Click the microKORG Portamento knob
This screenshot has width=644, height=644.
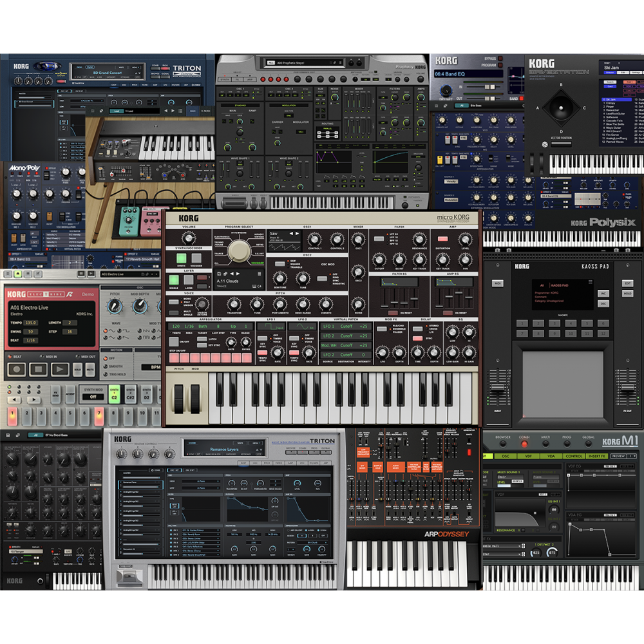click(x=280, y=305)
